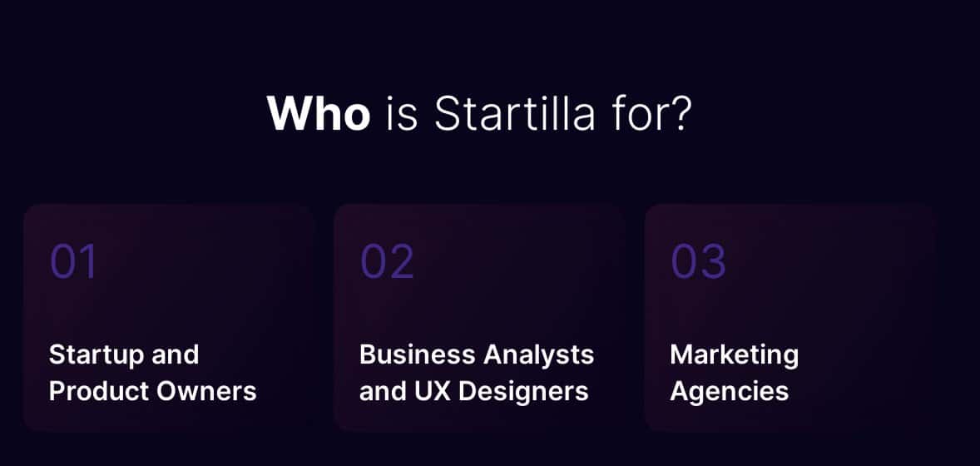Open the Business Analysts and UX Designers card

pyautogui.click(x=479, y=319)
